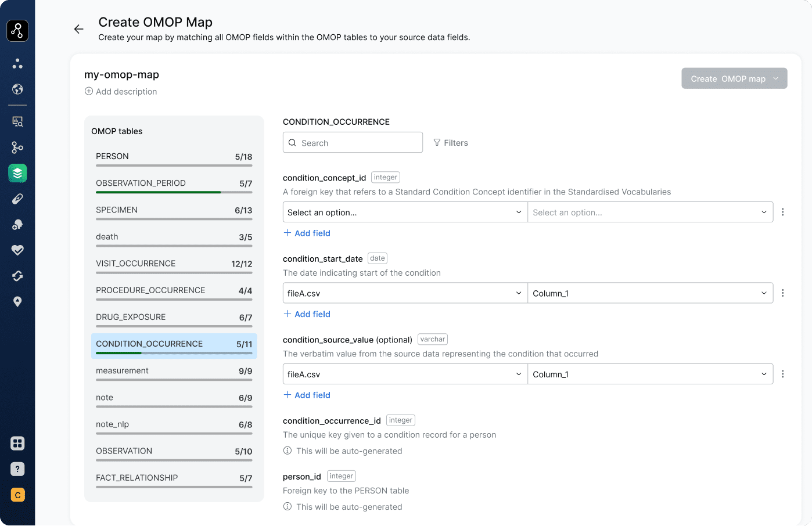
Task: Open the globe icon in the sidebar
Action: [x=17, y=89]
